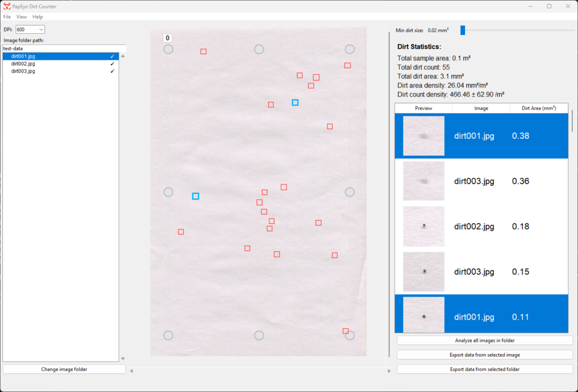Image resolution: width=578 pixels, height=392 pixels.
Task: Select the blue dirt marker near the top of sample
Action: (x=295, y=103)
